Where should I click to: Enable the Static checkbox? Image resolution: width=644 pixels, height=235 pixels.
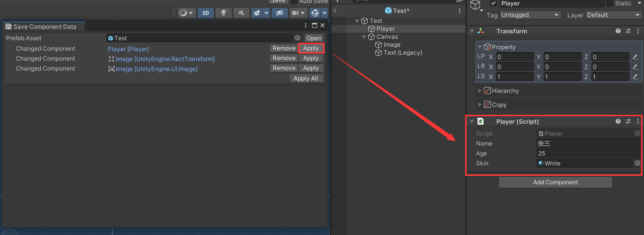[610, 3]
